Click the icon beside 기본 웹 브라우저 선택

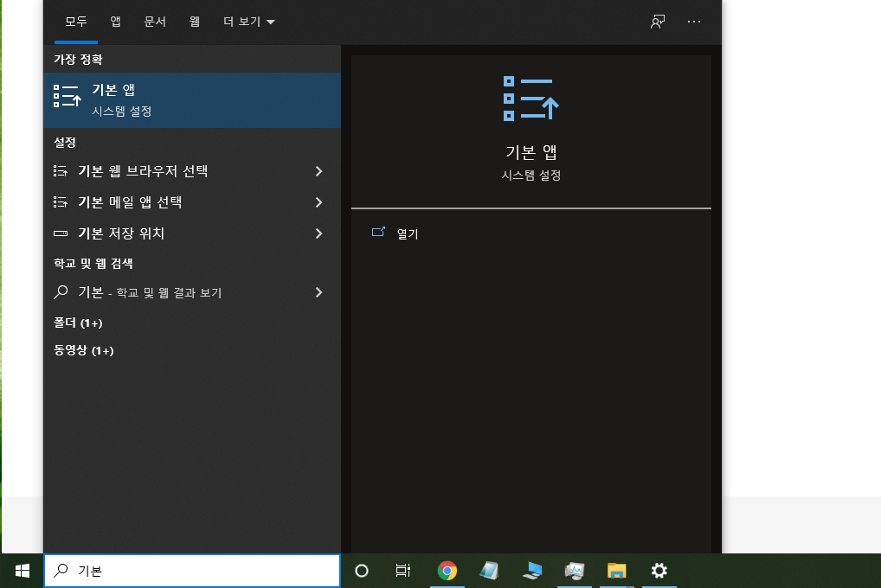point(60,170)
